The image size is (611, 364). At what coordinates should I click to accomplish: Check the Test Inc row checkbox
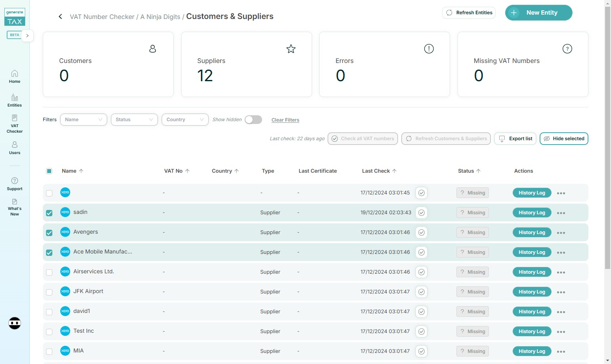[49, 332]
